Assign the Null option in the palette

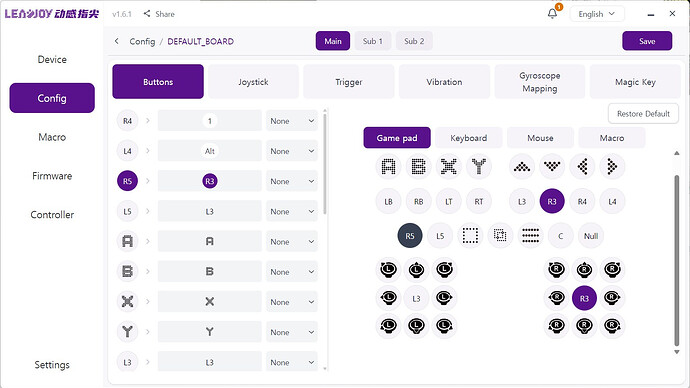(591, 236)
